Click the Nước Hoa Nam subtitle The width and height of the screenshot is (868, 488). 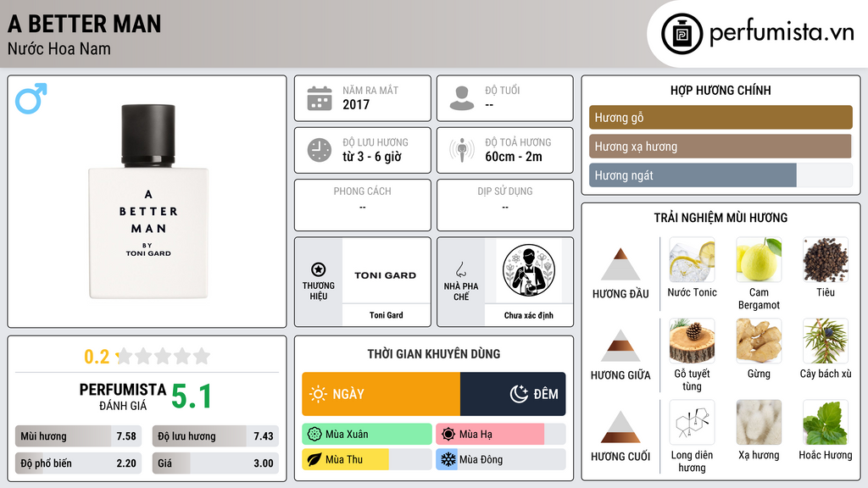(59, 48)
